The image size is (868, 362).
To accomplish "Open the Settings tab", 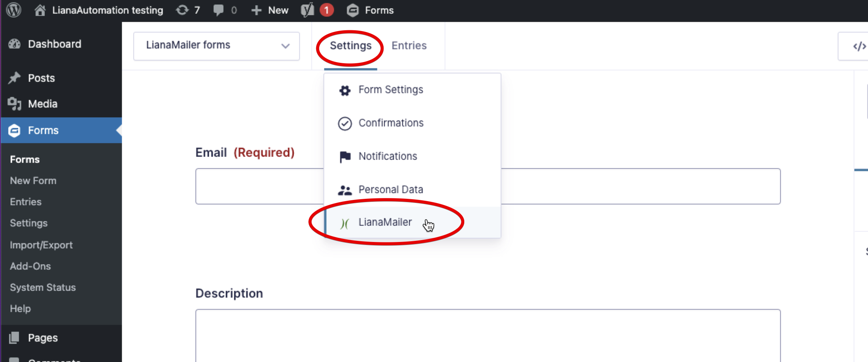I will coord(351,45).
